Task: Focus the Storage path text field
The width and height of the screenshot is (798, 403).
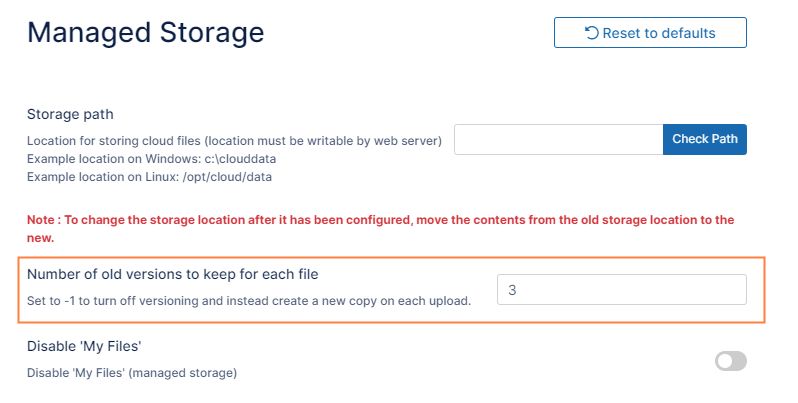Action: [558, 140]
